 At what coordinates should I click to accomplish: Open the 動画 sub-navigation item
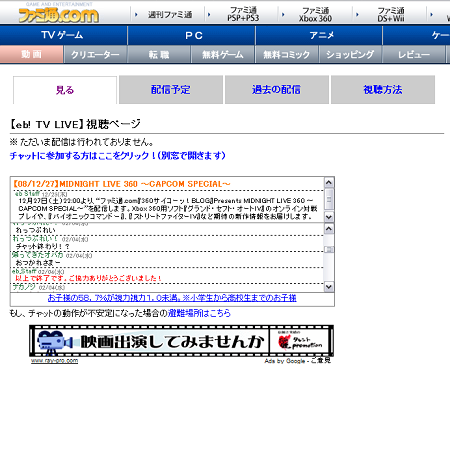click(x=31, y=54)
